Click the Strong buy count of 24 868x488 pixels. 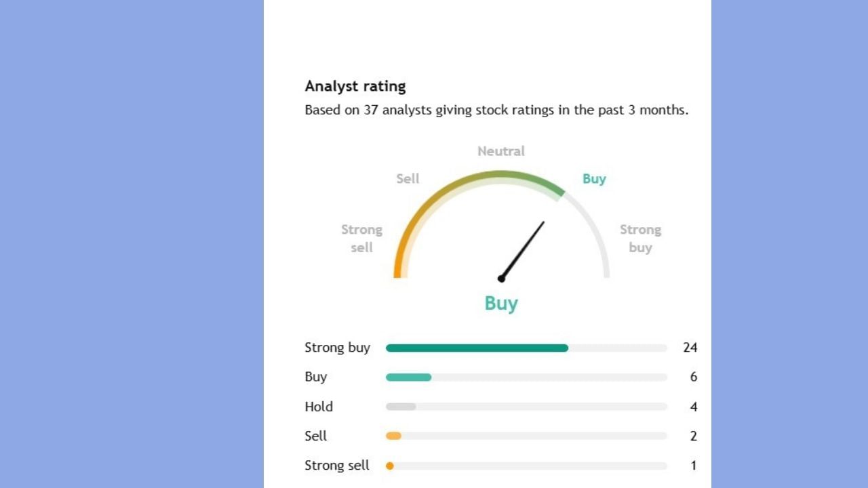pyautogui.click(x=690, y=348)
